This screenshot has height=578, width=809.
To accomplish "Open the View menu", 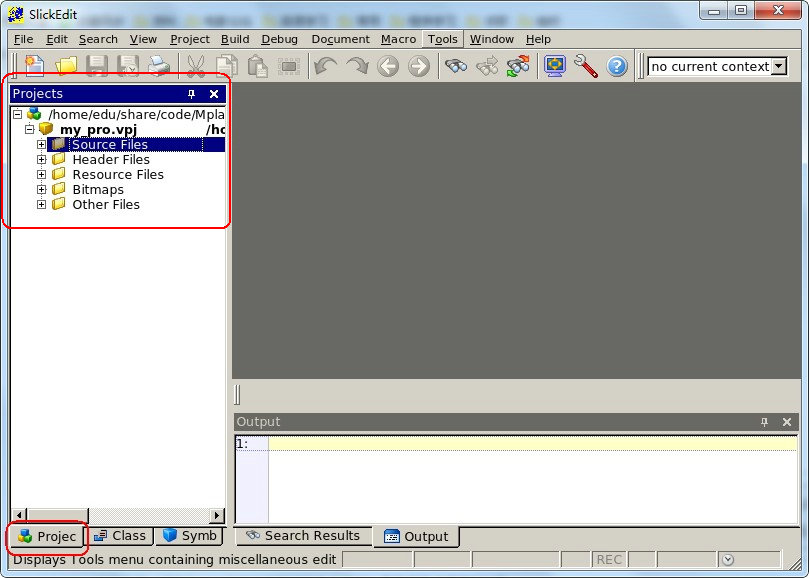I will tap(143, 39).
